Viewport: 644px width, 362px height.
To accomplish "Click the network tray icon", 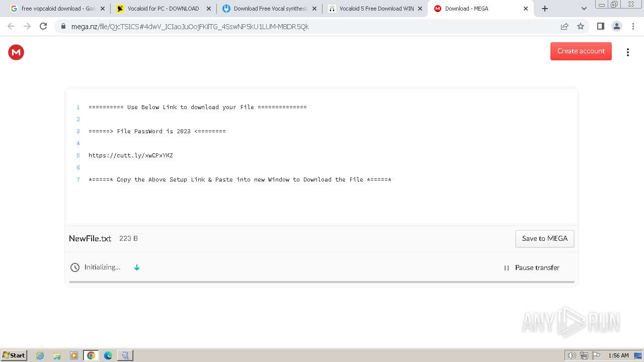I will click(584, 355).
